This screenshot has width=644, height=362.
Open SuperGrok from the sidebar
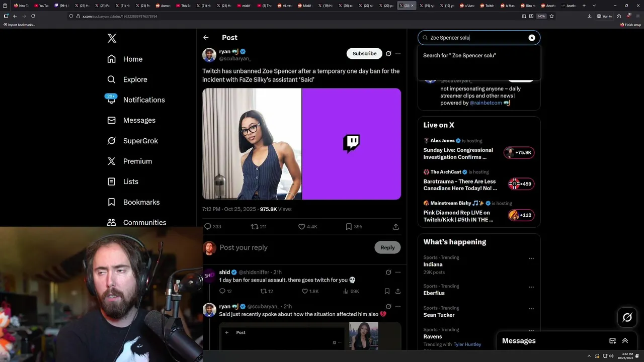[x=133, y=141]
